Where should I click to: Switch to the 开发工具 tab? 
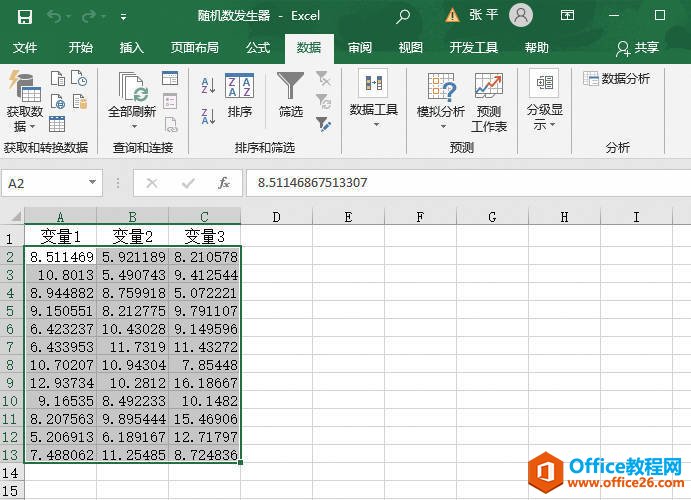tap(474, 48)
